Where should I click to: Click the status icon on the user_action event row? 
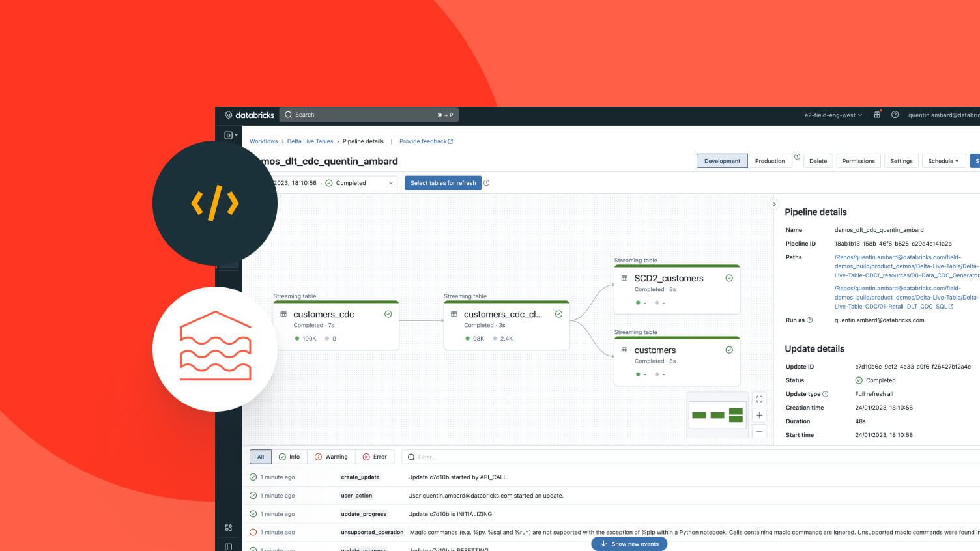[x=253, y=496]
